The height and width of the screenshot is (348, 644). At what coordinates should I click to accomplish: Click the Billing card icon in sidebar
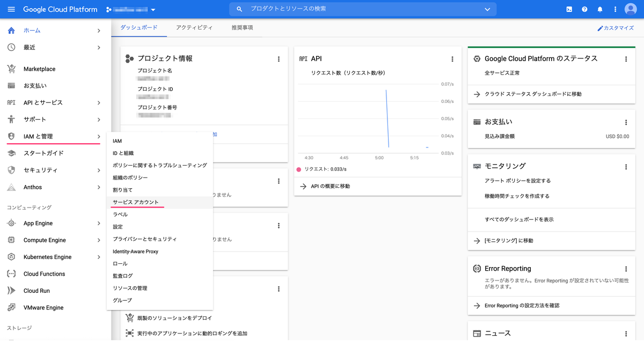[x=11, y=86]
